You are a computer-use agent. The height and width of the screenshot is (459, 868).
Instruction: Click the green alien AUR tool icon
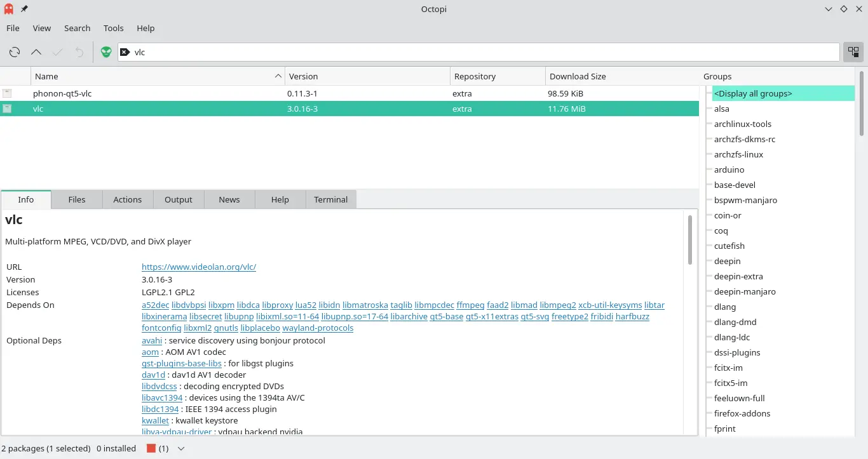106,52
